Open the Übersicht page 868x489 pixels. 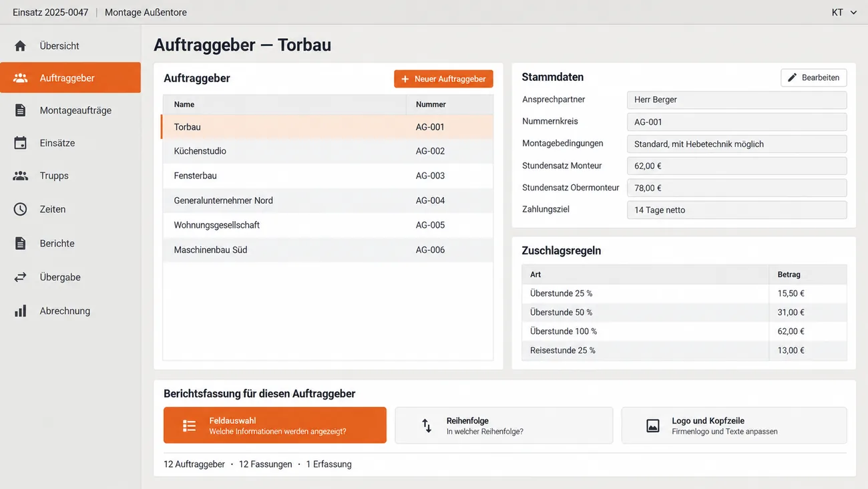click(70, 45)
